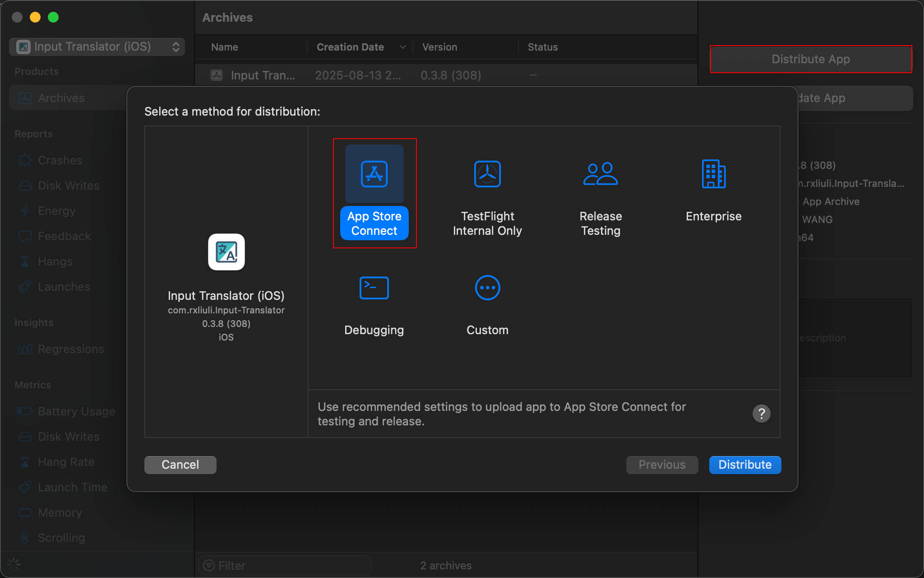Open Launches report in sidebar
This screenshot has width=924, height=578.
[64, 287]
